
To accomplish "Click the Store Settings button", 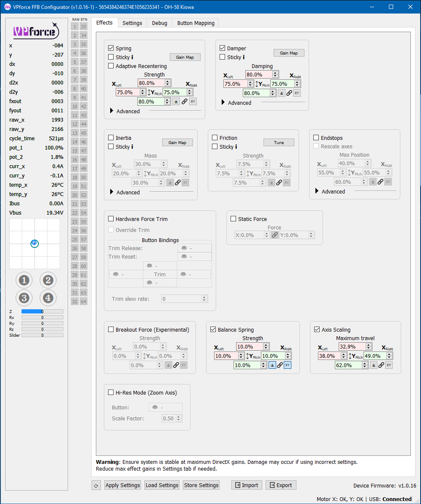I will (x=201, y=485).
